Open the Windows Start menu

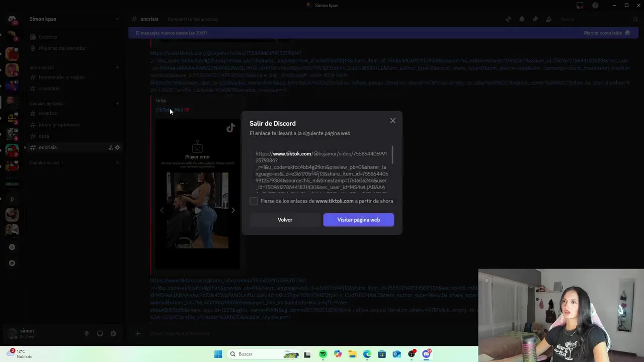click(x=218, y=354)
